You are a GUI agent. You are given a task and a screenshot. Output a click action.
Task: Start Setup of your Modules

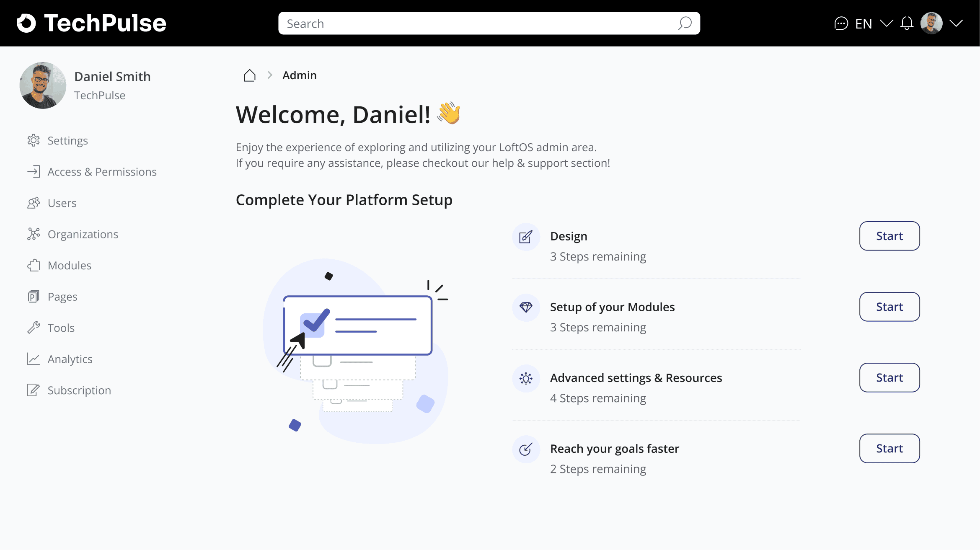click(889, 307)
